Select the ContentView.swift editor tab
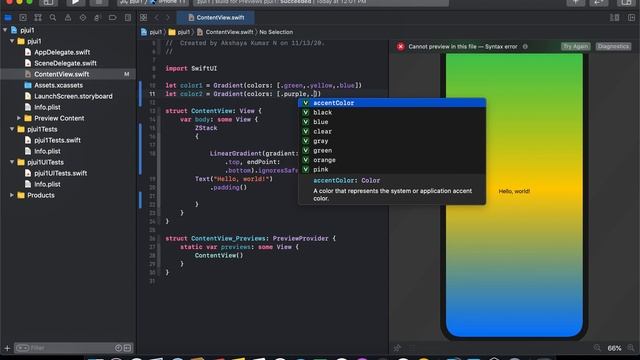Image resolution: width=640 pixels, height=360 pixels. click(216, 18)
